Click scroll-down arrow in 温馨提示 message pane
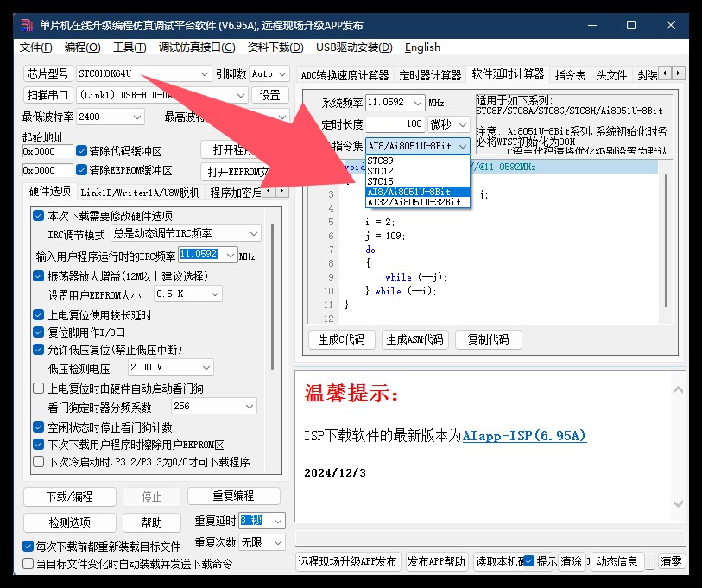Screen dimensions: 702x588 [x=678, y=503]
